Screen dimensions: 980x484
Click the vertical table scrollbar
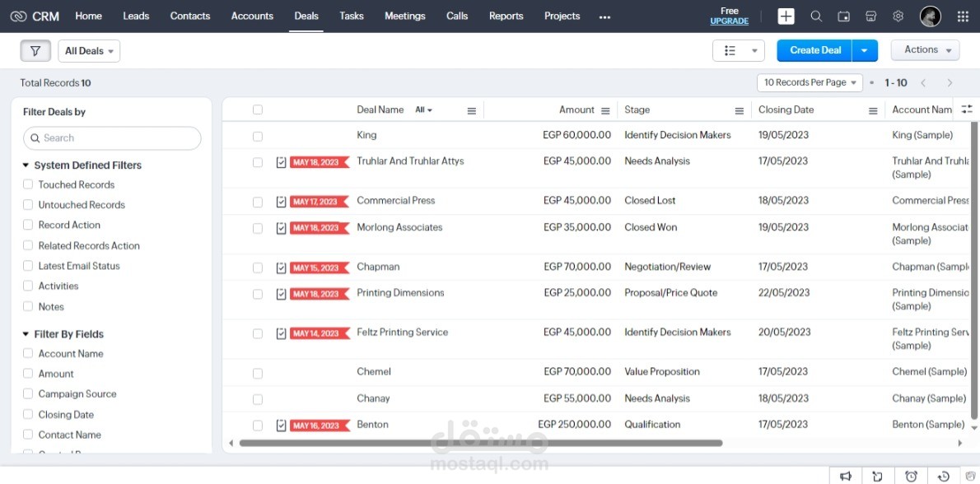973,271
